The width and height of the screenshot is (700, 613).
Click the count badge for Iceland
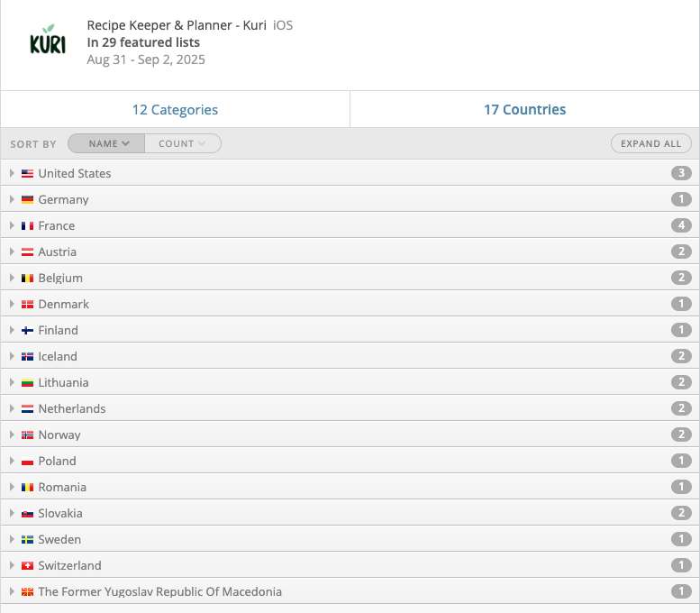pos(681,356)
